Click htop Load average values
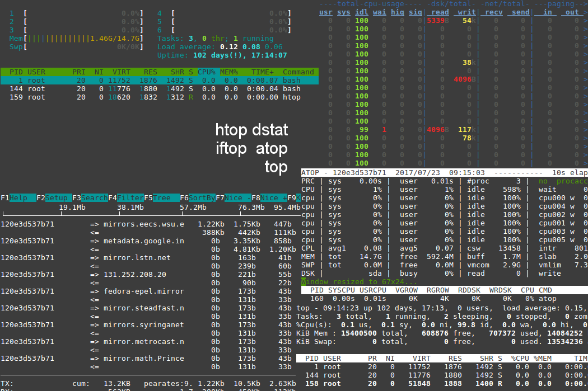This screenshot has height=391, width=588. tap(251, 47)
